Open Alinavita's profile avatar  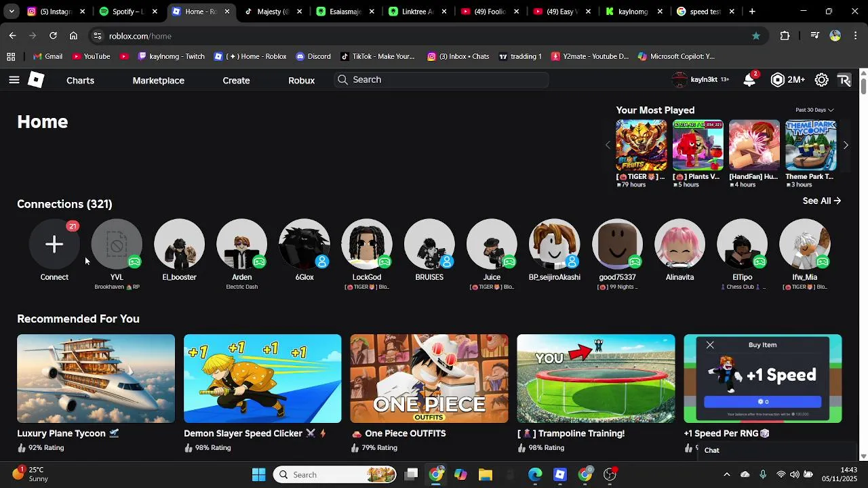coord(679,244)
